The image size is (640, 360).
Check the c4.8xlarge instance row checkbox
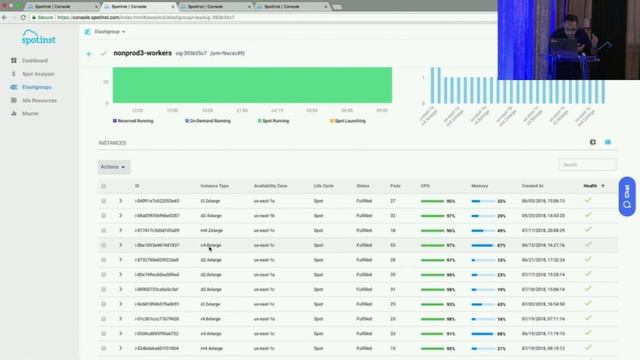(x=104, y=245)
